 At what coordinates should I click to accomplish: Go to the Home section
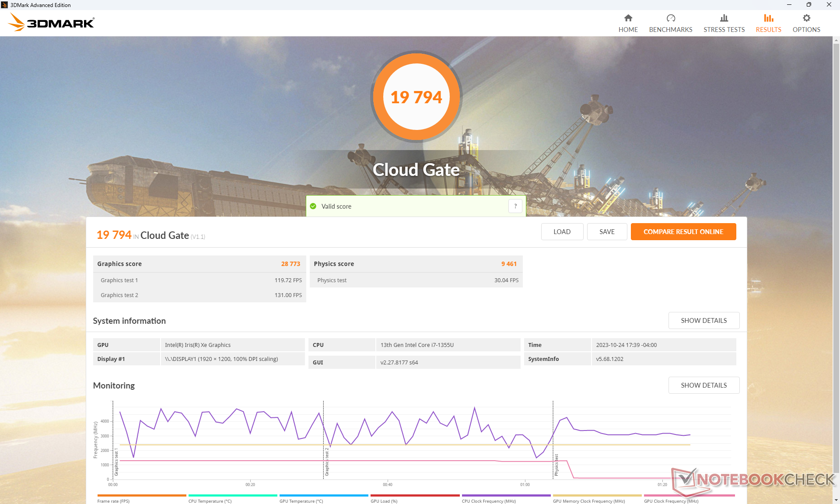pyautogui.click(x=628, y=23)
